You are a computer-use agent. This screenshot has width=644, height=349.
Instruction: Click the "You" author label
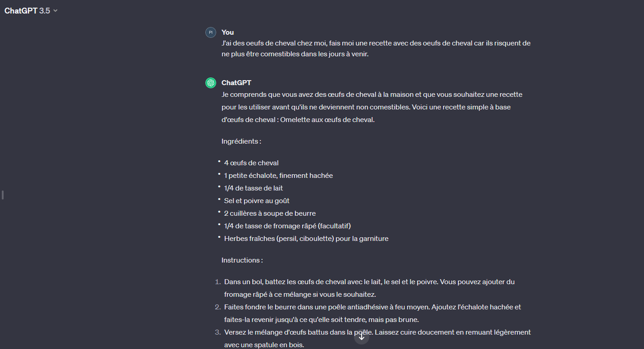pyautogui.click(x=227, y=32)
